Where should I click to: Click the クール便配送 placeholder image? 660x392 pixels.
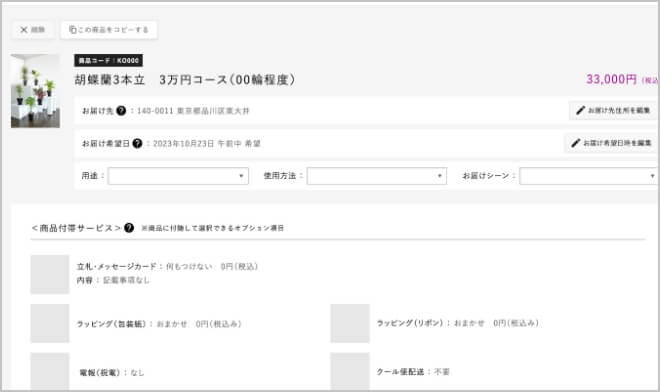pyautogui.click(x=350, y=371)
